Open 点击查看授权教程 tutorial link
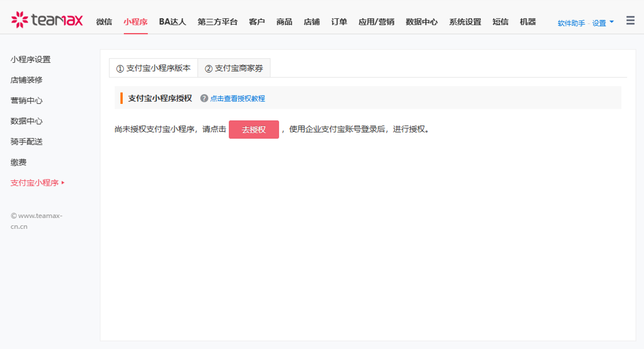The height and width of the screenshot is (349, 644). click(238, 98)
